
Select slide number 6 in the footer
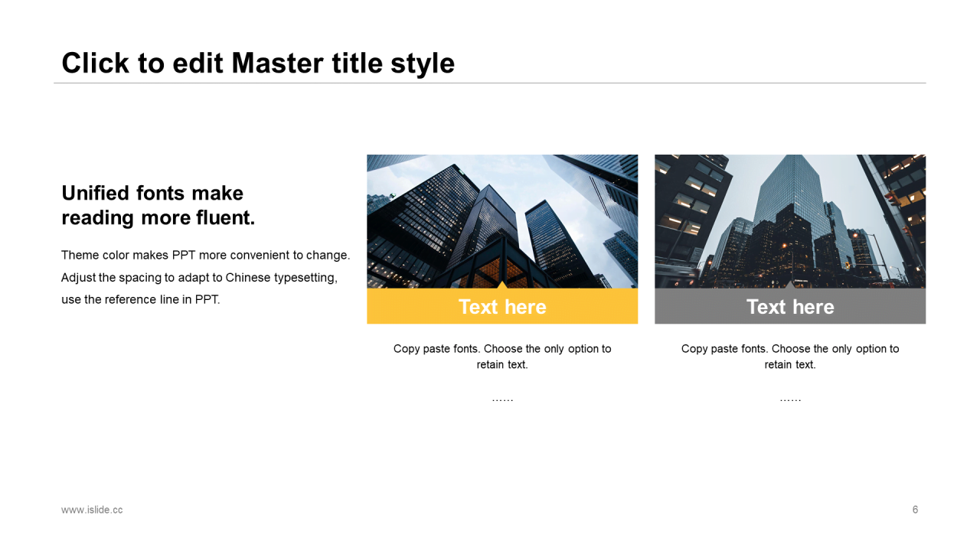click(x=915, y=510)
